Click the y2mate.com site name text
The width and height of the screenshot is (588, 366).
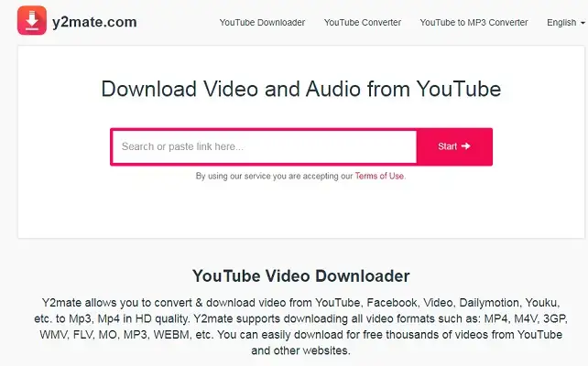tap(94, 22)
